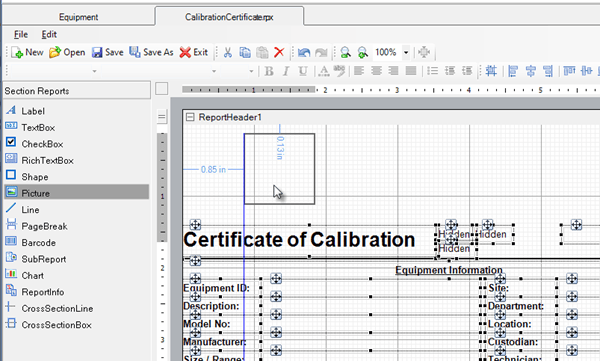Set text alignment to right
The height and width of the screenshot is (361, 600).
click(x=393, y=71)
